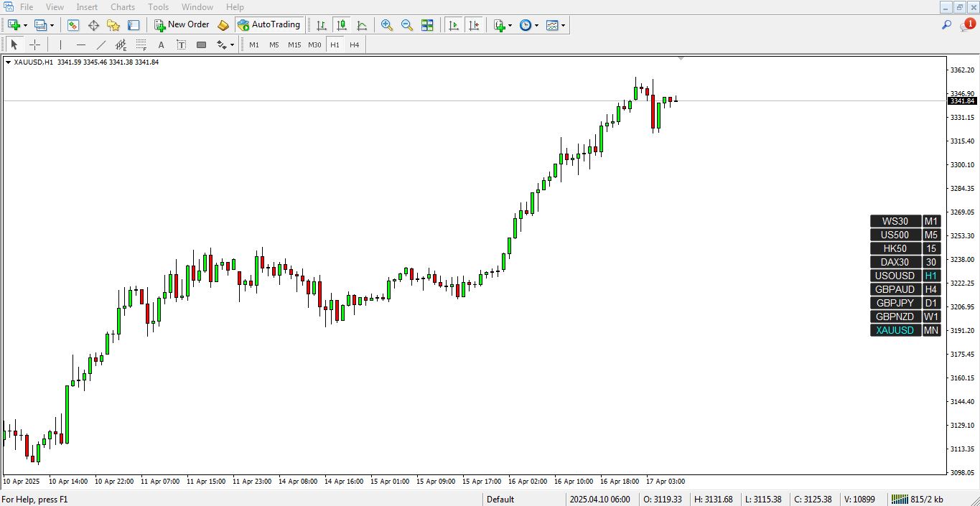Toggle AutoTrading on or off
Screen dimensions: 980x506
(269, 25)
